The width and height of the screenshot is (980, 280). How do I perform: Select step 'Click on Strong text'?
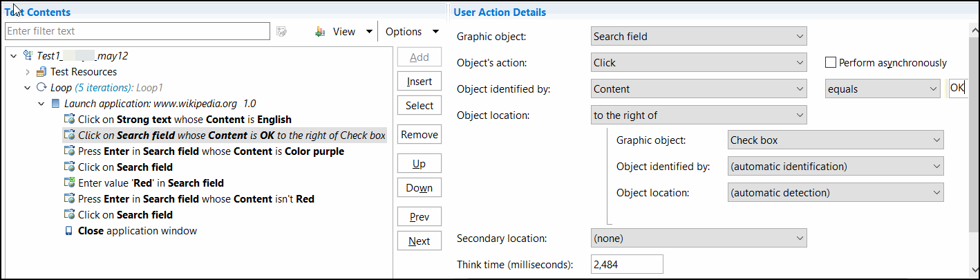[x=185, y=120]
